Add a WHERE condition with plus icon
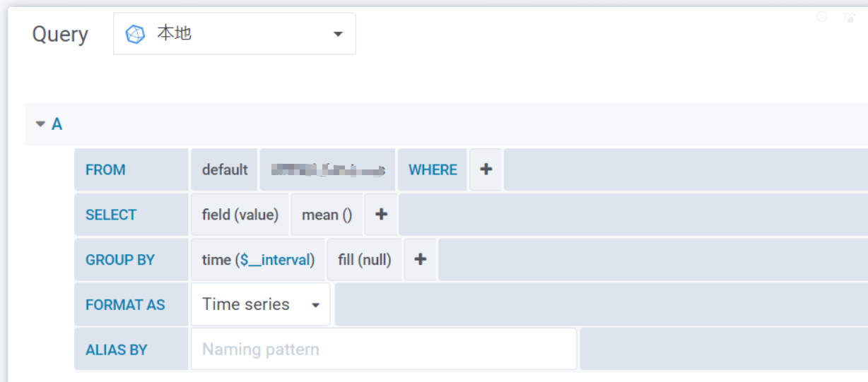The width and height of the screenshot is (868, 382). [x=486, y=169]
